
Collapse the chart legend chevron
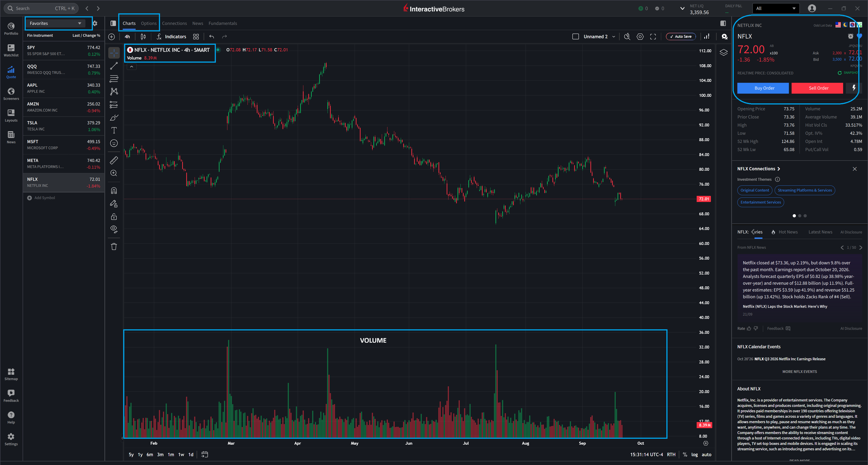132,67
